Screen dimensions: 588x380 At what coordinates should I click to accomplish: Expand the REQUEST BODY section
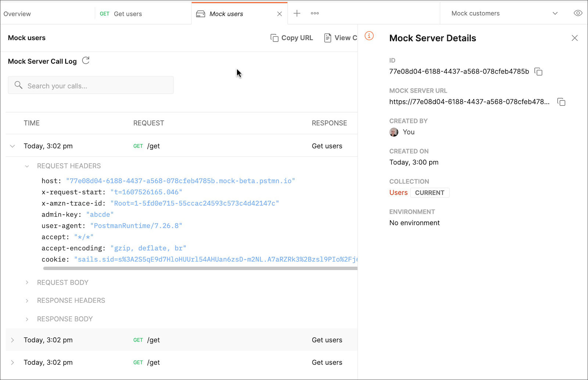pyautogui.click(x=27, y=283)
